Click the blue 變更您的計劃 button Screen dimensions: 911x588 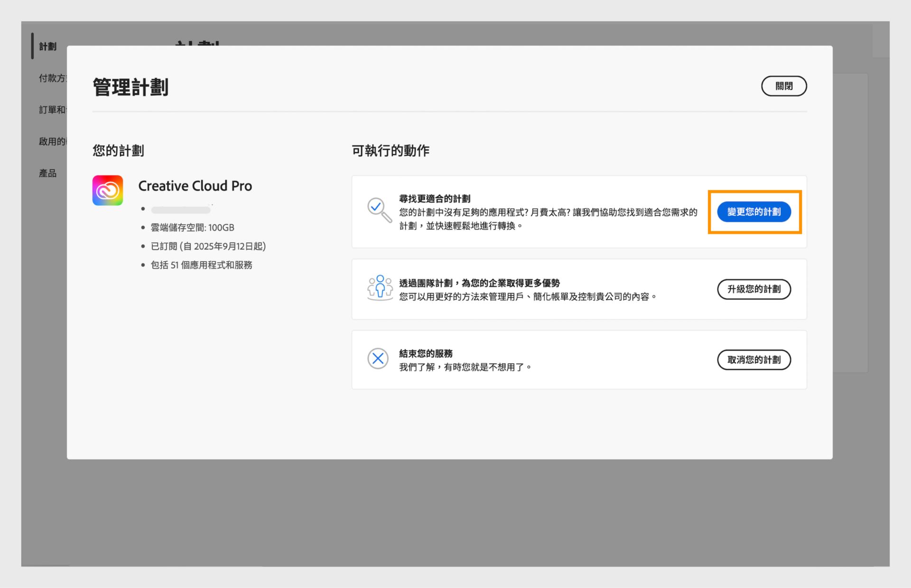coord(753,212)
